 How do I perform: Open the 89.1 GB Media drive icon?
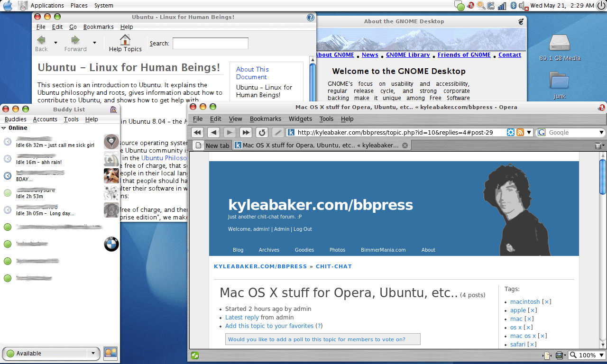click(x=560, y=48)
